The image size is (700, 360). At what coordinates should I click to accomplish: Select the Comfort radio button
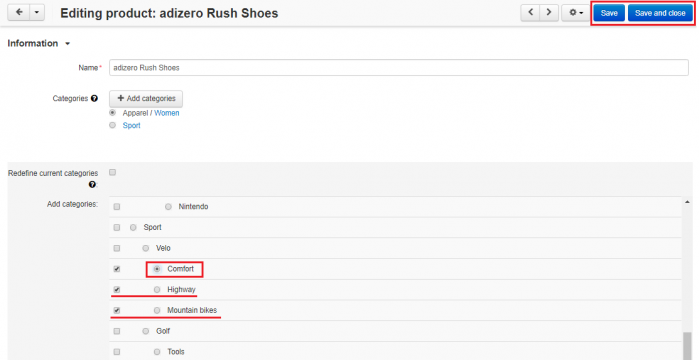pos(157,269)
